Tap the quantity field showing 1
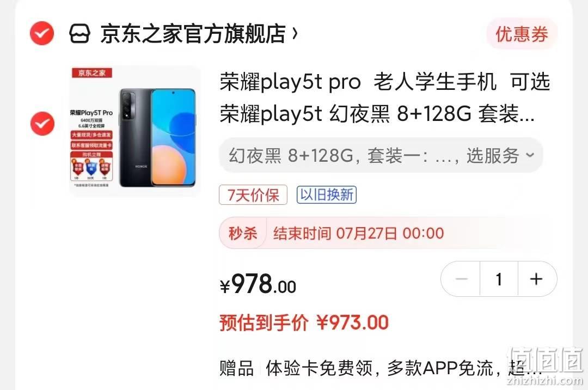Screen dimensions: 588x390 coord(499,279)
